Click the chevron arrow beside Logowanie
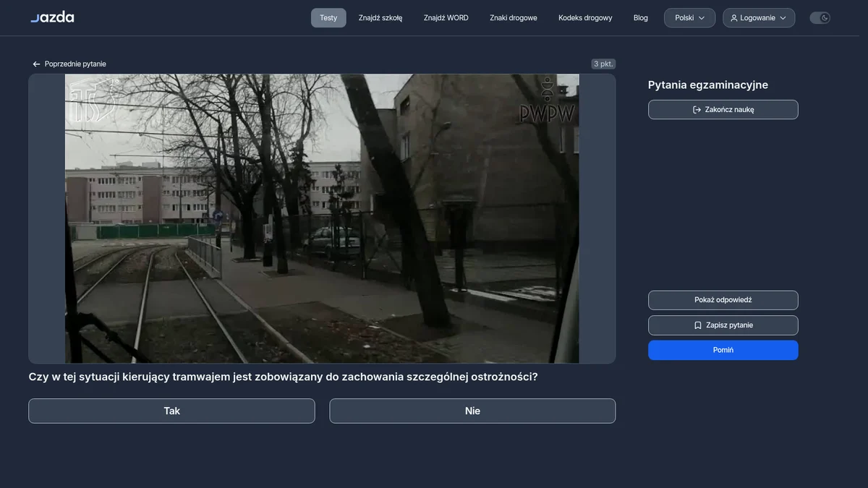The height and width of the screenshot is (488, 868). click(783, 18)
